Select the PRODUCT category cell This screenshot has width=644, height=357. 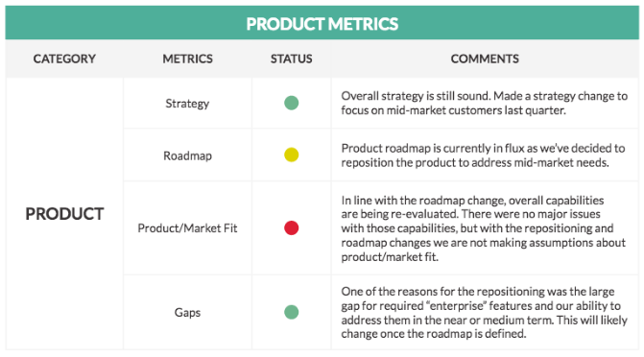point(64,214)
